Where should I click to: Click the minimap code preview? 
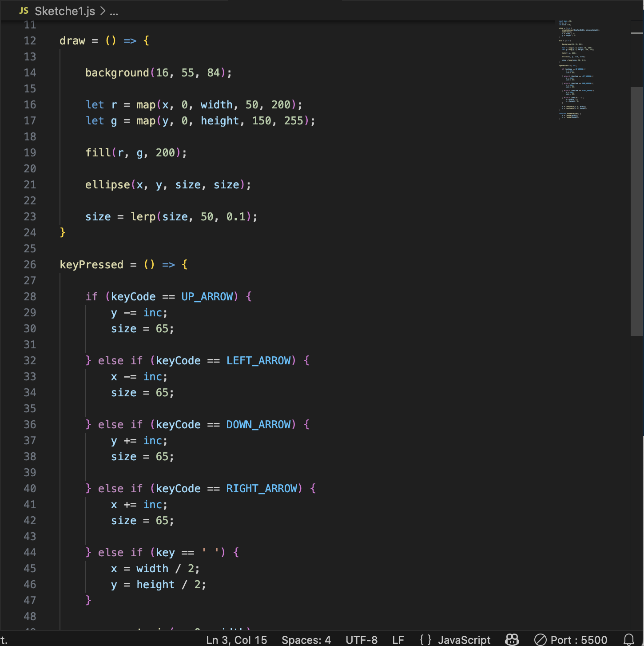579,69
